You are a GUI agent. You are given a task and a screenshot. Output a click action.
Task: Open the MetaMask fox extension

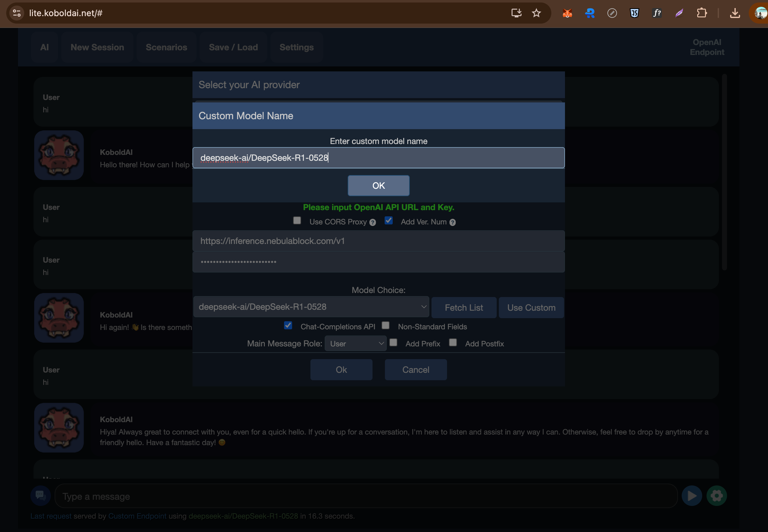point(567,13)
